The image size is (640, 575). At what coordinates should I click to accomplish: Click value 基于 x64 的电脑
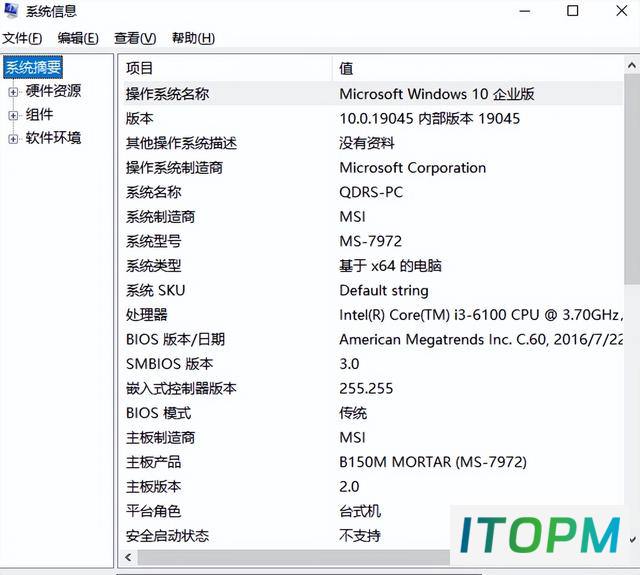pyautogui.click(x=391, y=266)
